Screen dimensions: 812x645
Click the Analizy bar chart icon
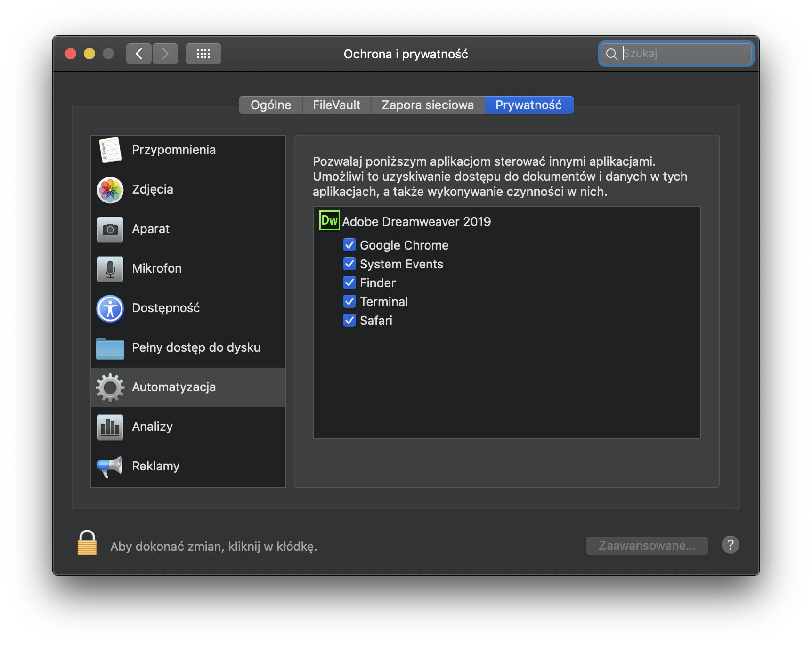(110, 427)
